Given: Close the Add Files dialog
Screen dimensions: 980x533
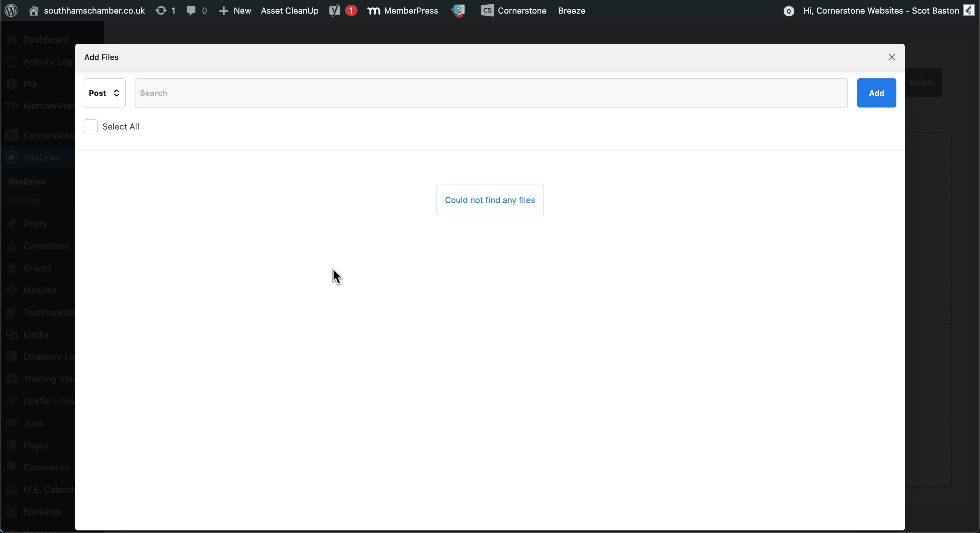Looking at the screenshot, I should (x=891, y=57).
